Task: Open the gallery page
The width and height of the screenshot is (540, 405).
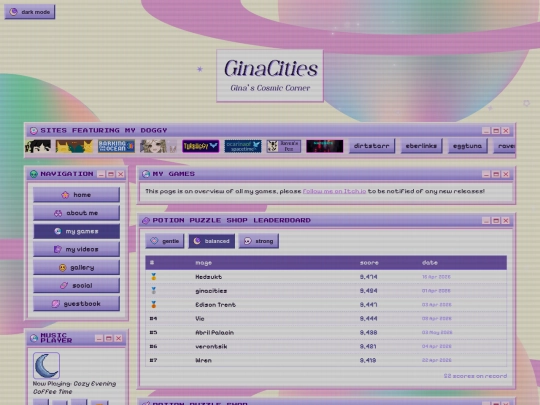Action: 76,268
